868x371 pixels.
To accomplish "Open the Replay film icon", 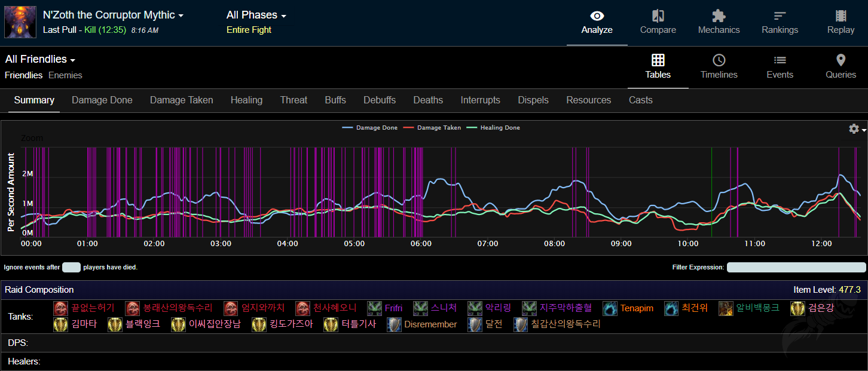I will (841, 16).
